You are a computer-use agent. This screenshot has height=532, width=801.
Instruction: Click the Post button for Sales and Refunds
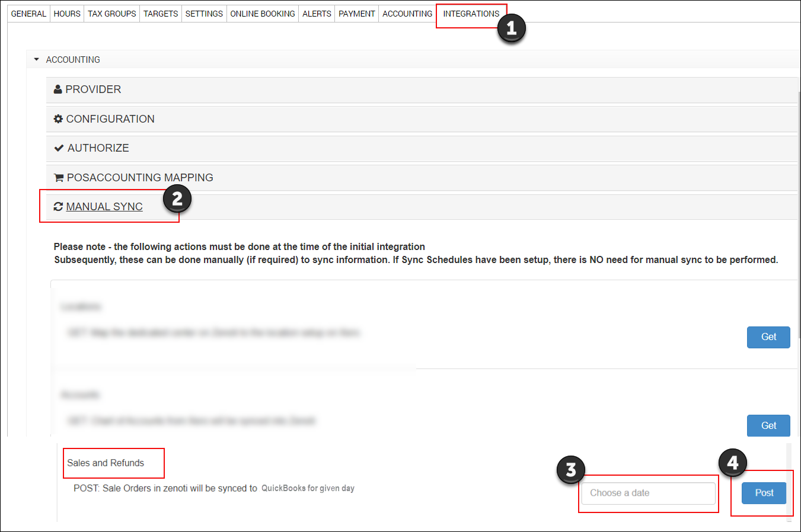pos(764,493)
